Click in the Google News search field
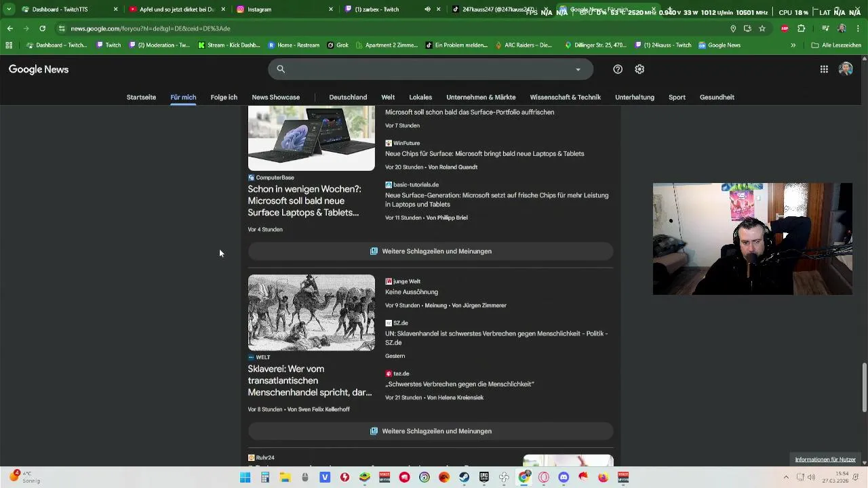Viewport: 868px width, 488px height. 431,69
